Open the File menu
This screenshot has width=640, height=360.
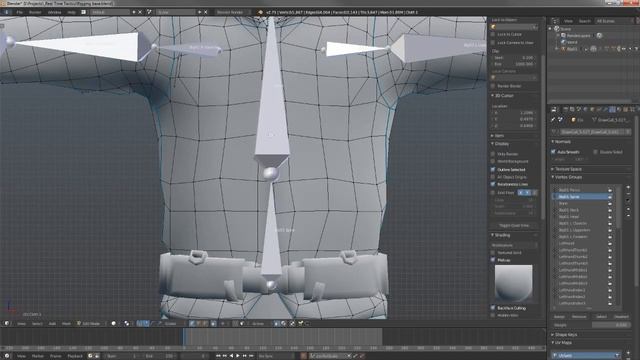point(20,12)
